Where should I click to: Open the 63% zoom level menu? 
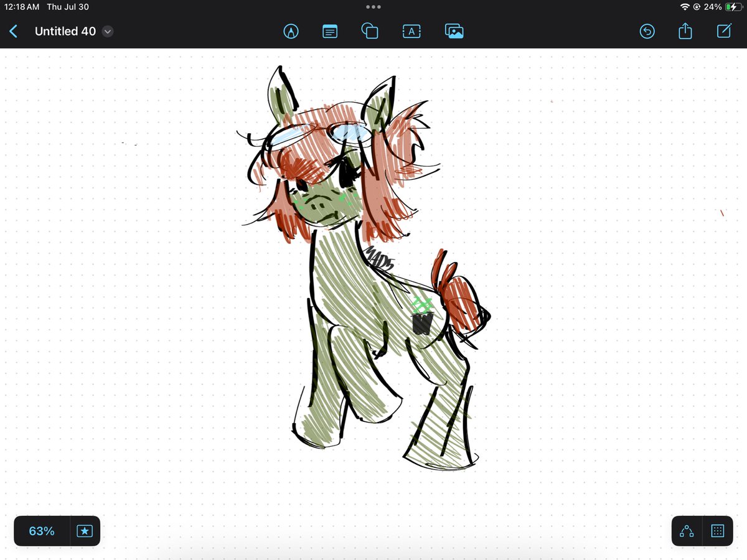coord(42,531)
